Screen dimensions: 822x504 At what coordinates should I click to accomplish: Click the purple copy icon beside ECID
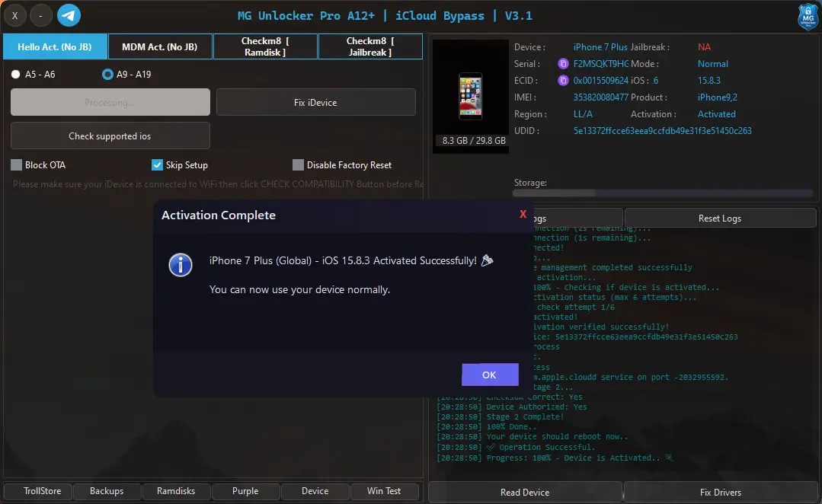point(563,80)
